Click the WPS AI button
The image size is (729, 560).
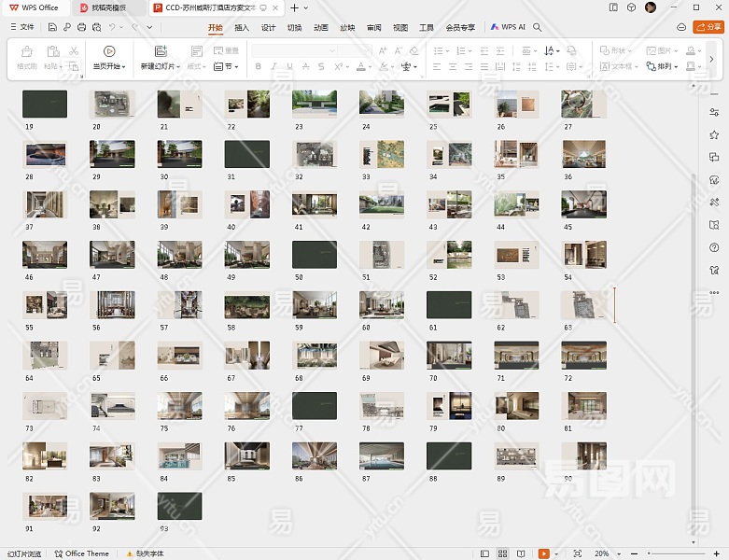pyautogui.click(x=509, y=27)
